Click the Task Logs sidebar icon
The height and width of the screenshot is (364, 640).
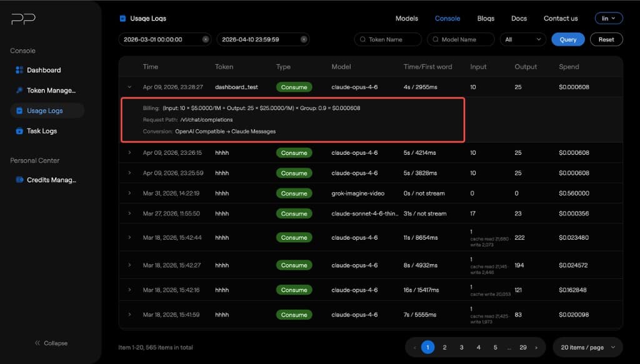(x=19, y=131)
